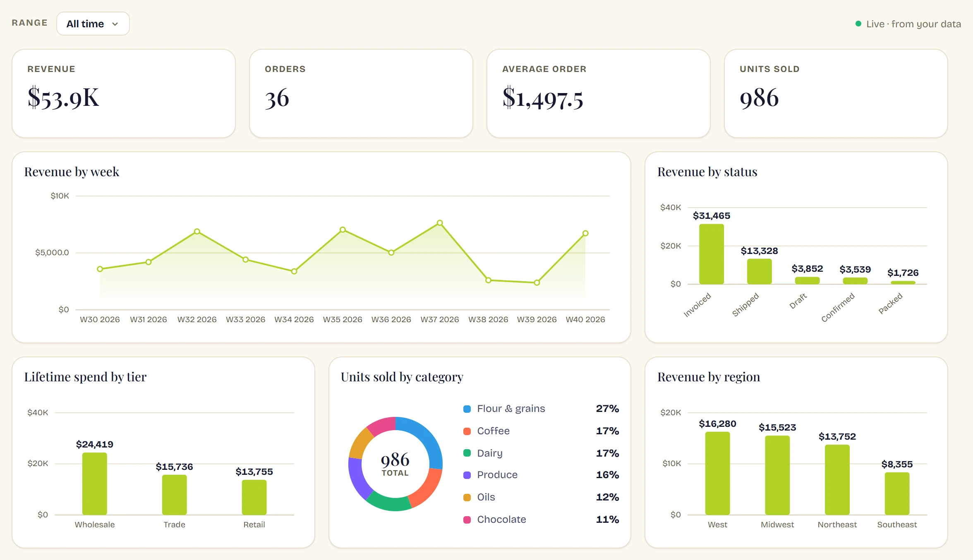Select the West region bar
The height and width of the screenshot is (560, 973).
tap(717, 473)
